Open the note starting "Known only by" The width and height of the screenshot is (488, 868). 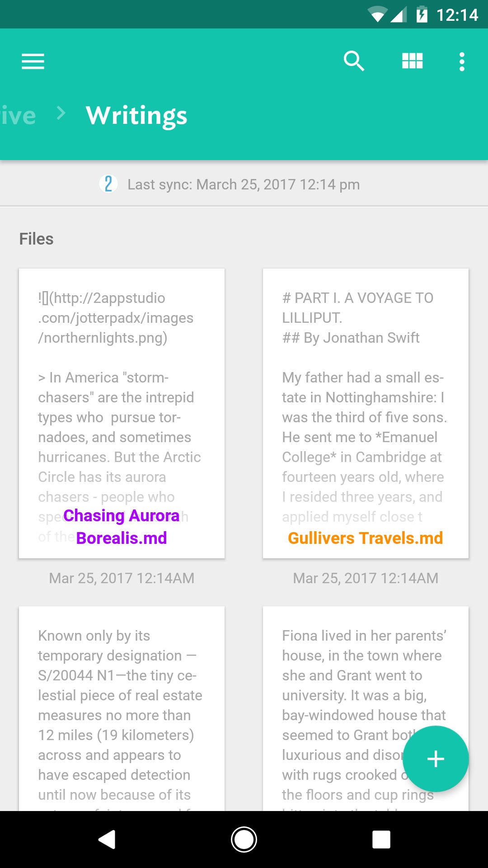(122, 708)
